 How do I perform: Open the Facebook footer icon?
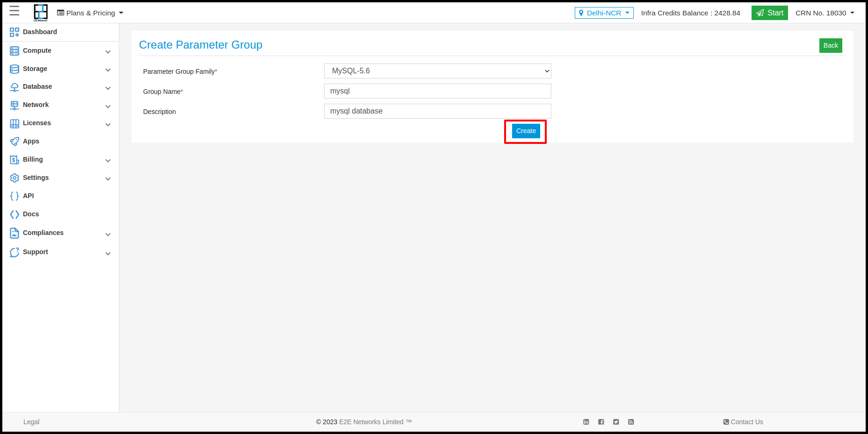(x=601, y=422)
